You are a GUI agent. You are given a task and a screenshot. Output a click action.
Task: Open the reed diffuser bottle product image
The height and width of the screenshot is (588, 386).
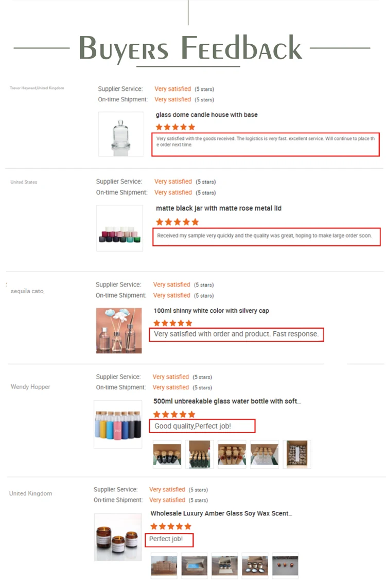pyautogui.click(x=119, y=330)
